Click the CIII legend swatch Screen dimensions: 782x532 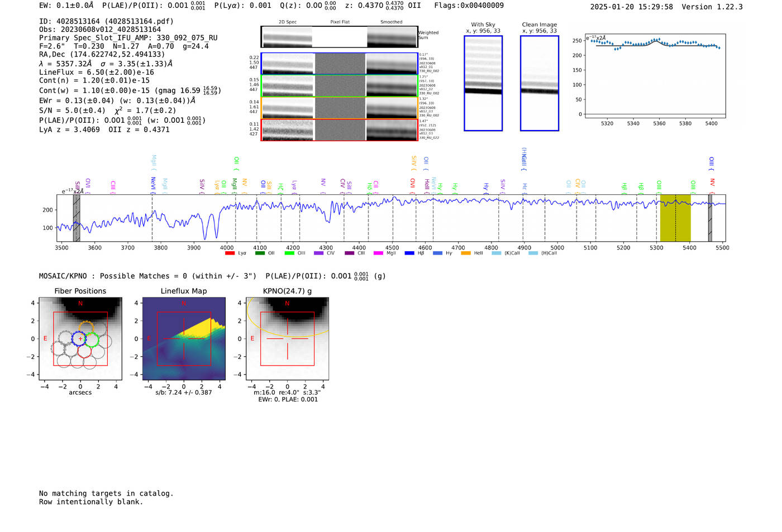[350, 253]
